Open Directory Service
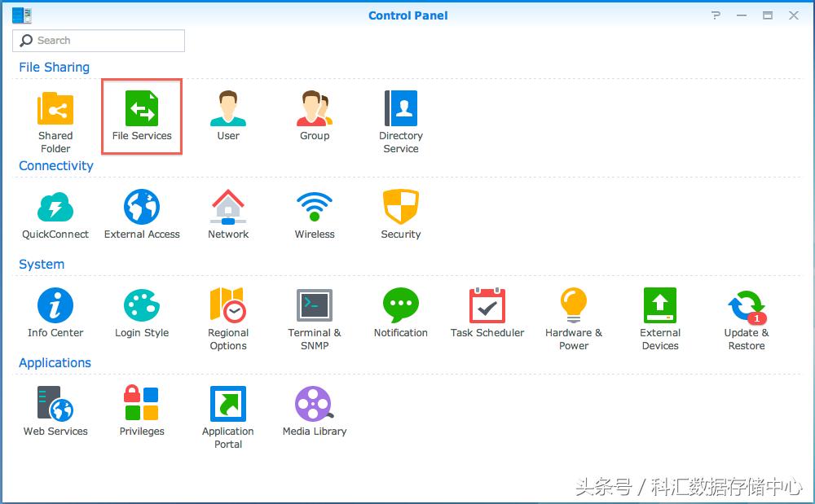Screen dimensions: 815x504 click(x=401, y=122)
